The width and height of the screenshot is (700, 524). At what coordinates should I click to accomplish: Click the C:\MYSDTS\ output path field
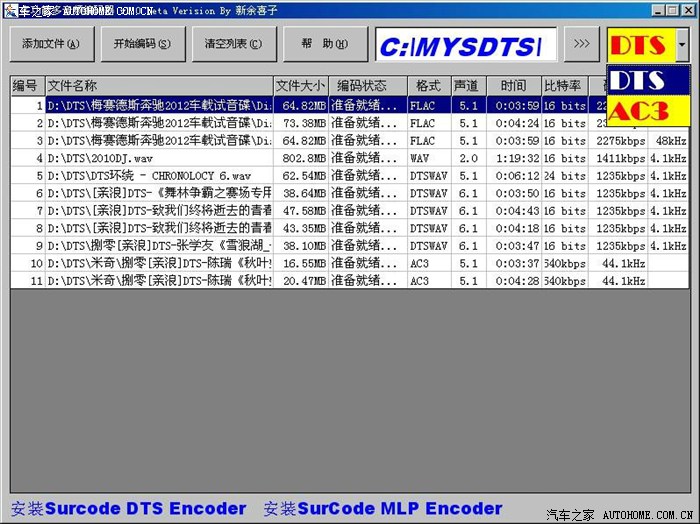pos(466,44)
